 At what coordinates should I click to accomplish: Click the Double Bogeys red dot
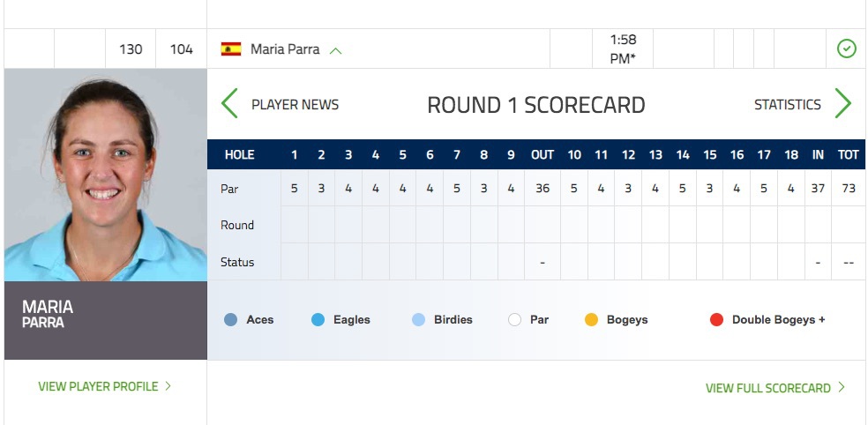[x=716, y=320]
